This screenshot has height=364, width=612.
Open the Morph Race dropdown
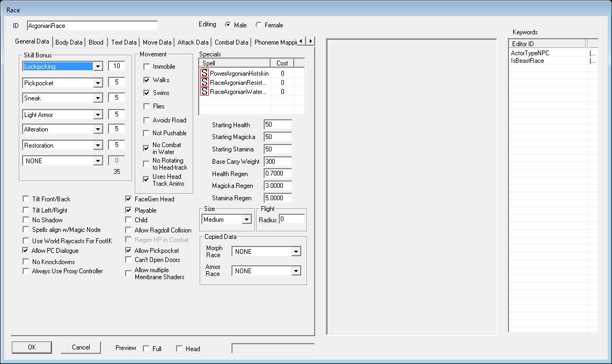[296, 252]
